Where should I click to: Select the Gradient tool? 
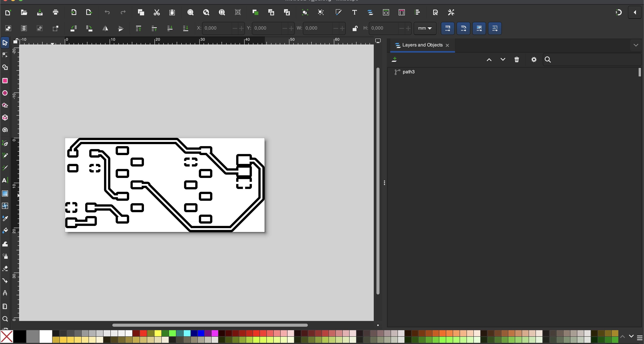(x=5, y=193)
